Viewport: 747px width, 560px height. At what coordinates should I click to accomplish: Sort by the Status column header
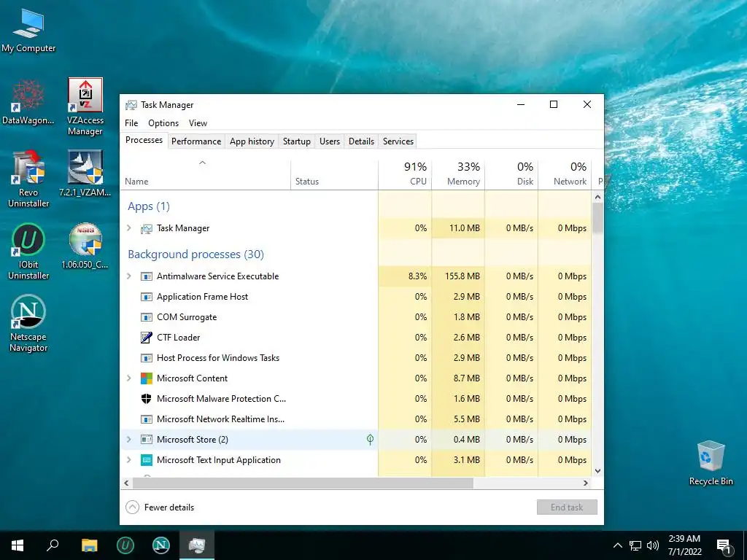(x=334, y=174)
